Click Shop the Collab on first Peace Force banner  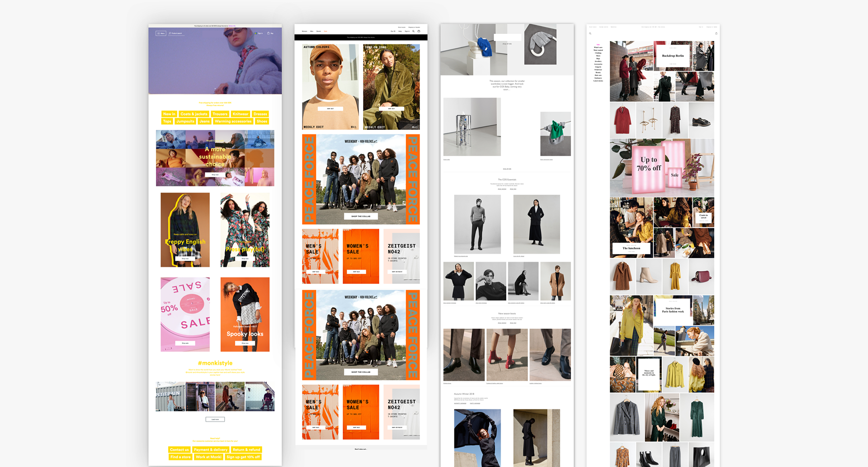click(x=361, y=216)
